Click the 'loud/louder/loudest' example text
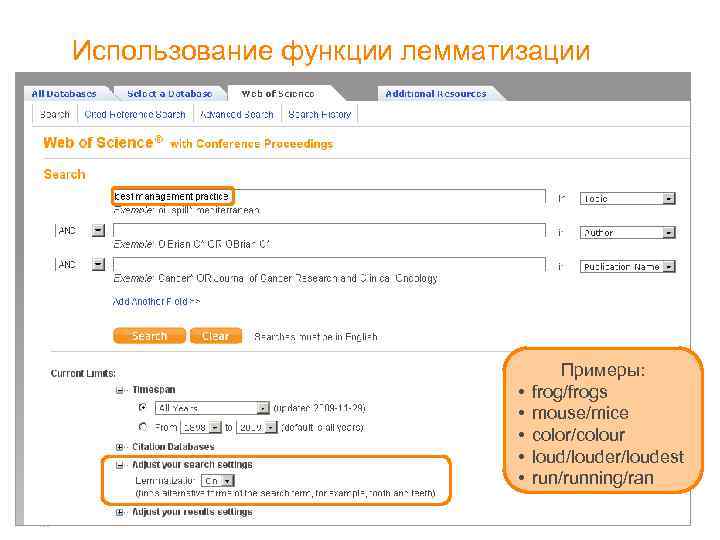Image resolution: width=720 pixels, height=540 pixels. tap(608, 456)
